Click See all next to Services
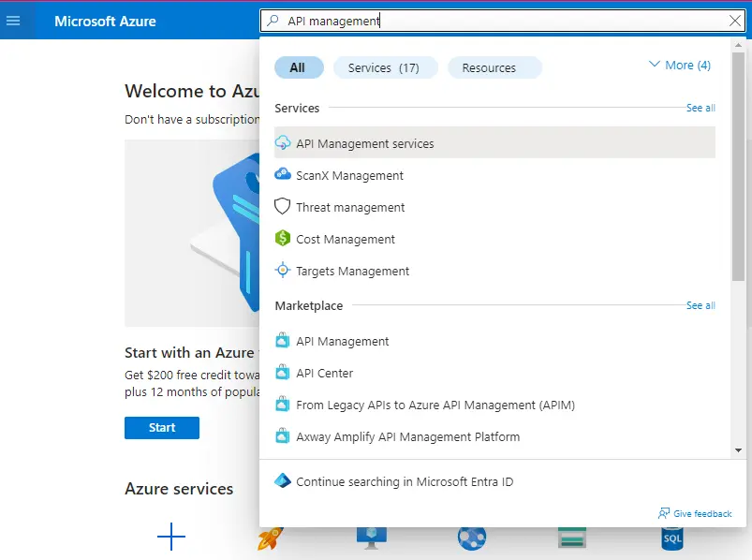 click(x=700, y=108)
